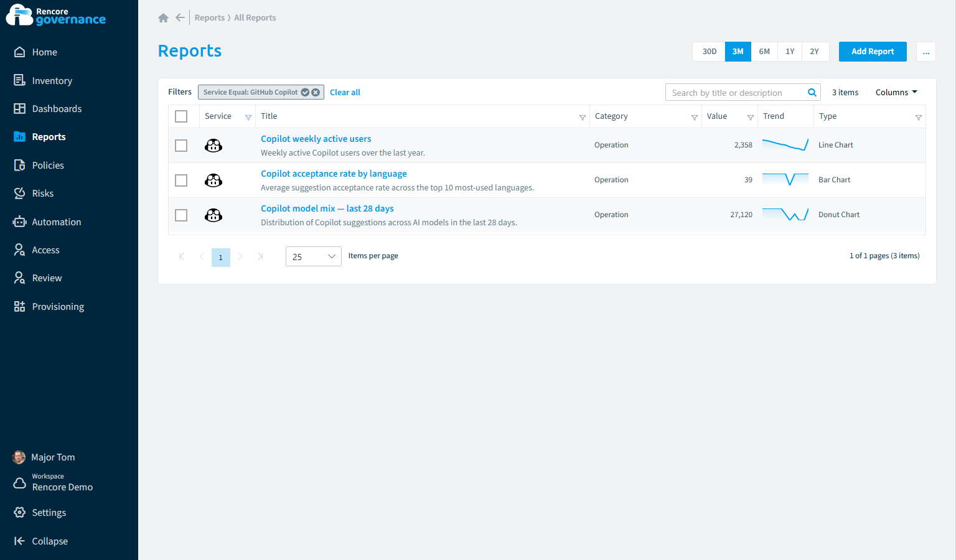The image size is (956, 560).
Task: Select the 3M time range
Action: tap(738, 52)
